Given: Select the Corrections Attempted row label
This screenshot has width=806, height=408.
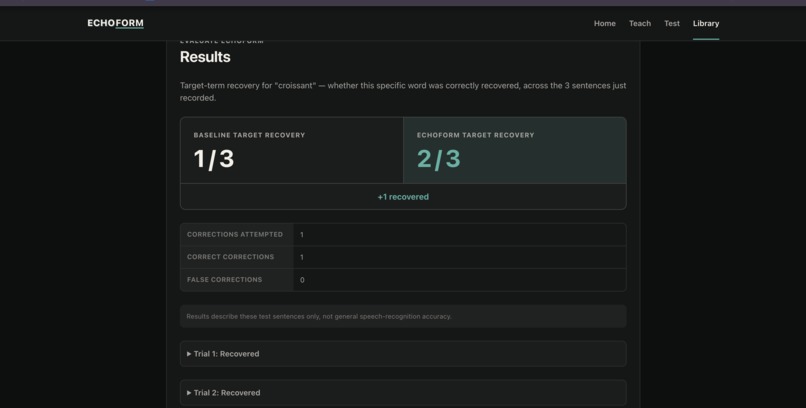Looking at the screenshot, I should pos(235,234).
